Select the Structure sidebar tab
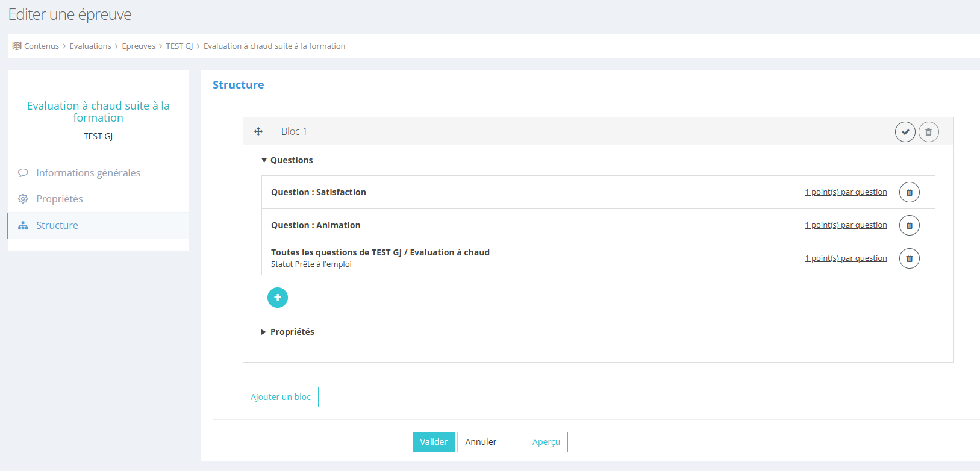980x471 pixels. 57,225
